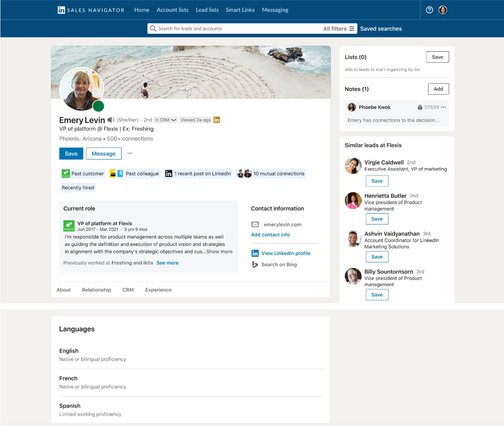This screenshot has height=426, width=504.
Task: Open note options ellipsis for Phoebe Kwok
Action: 444,108
